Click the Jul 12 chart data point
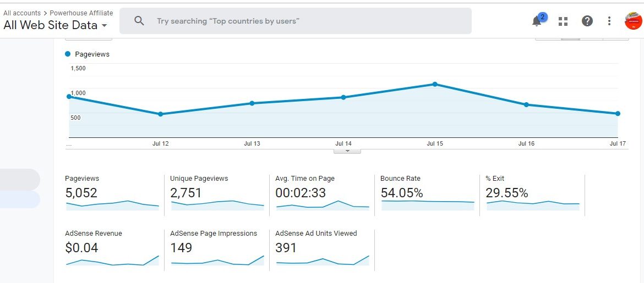Image resolution: width=644 pixels, height=283 pixels. point(161,114)
